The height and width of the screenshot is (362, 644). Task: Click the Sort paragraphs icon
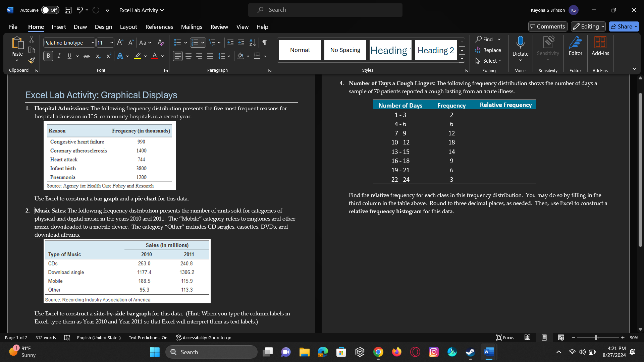(253, 43)
